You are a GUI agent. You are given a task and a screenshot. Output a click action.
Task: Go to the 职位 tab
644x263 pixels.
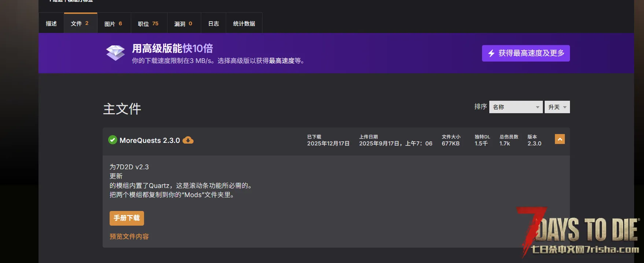(x=148, y=23)
